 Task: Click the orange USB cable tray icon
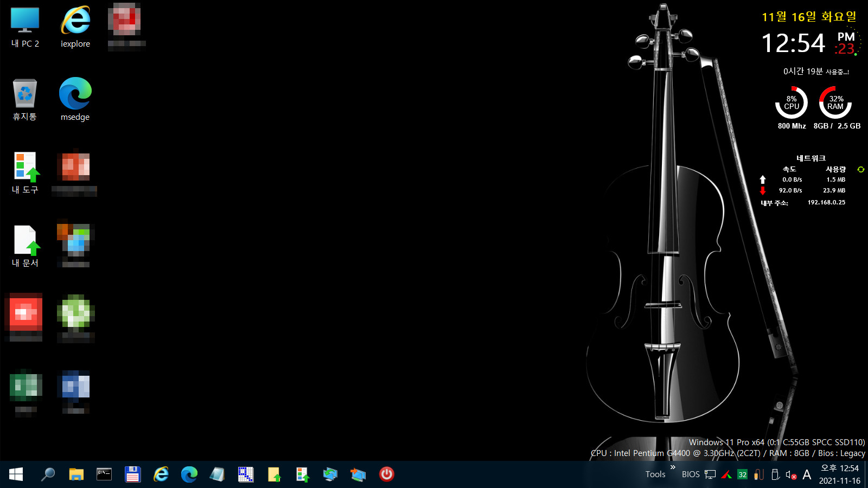(x=759, y=474)
